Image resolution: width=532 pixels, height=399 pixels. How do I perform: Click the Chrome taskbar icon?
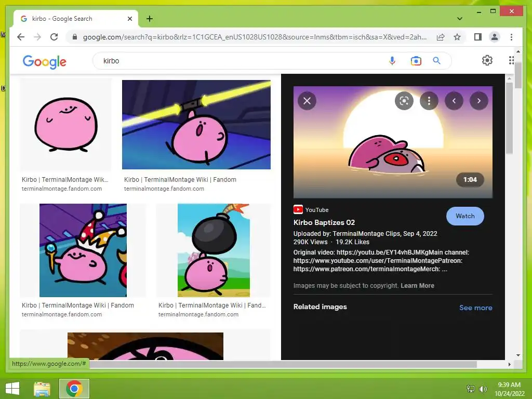pos(74,389)
